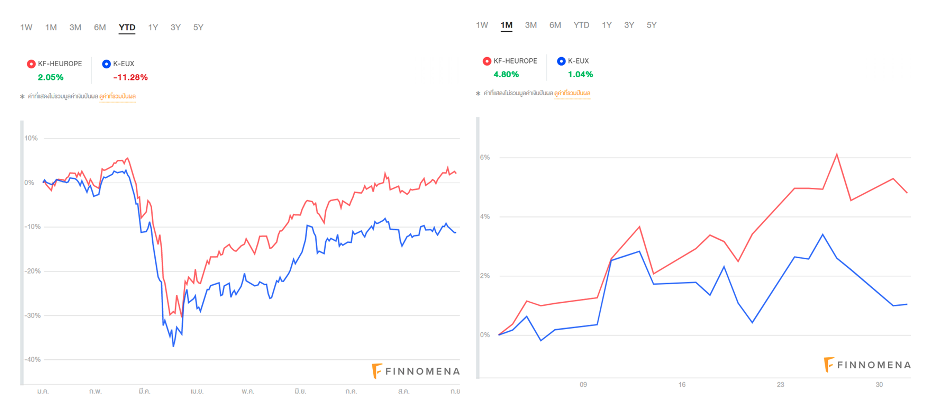Toggle red KF-HEUROPE legend icon in right chart

[486, 61]
